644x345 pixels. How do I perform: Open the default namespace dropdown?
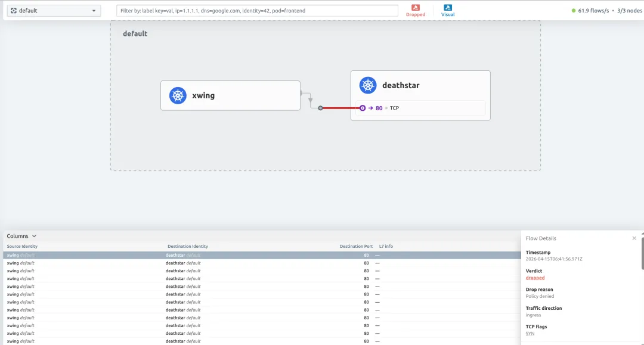point(54,11)
